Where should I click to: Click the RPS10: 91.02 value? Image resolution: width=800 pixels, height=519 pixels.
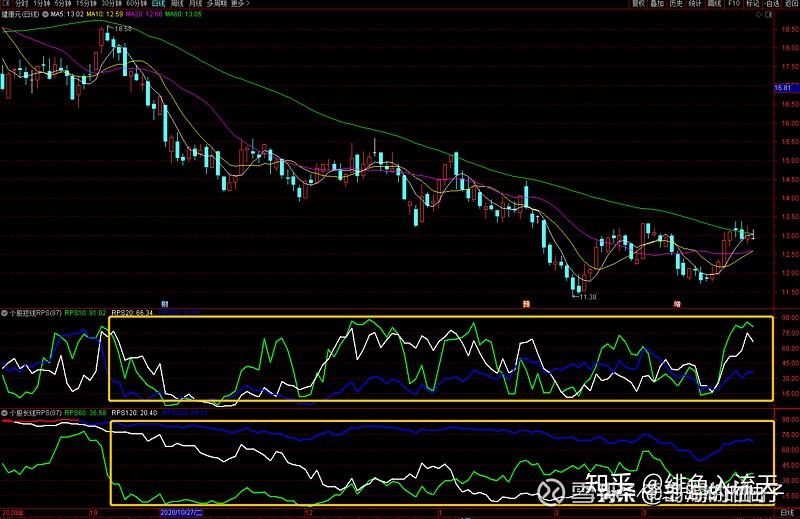[86, 313]
